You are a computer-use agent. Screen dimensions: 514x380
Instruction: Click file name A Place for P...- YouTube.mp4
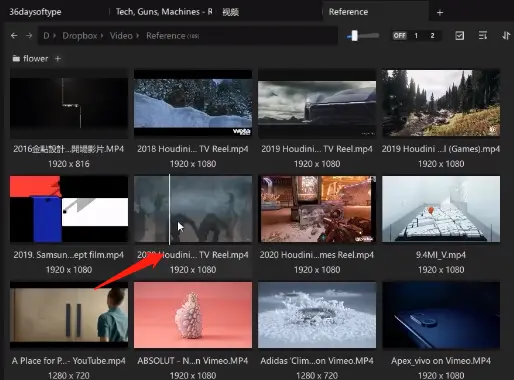point(69,361)
